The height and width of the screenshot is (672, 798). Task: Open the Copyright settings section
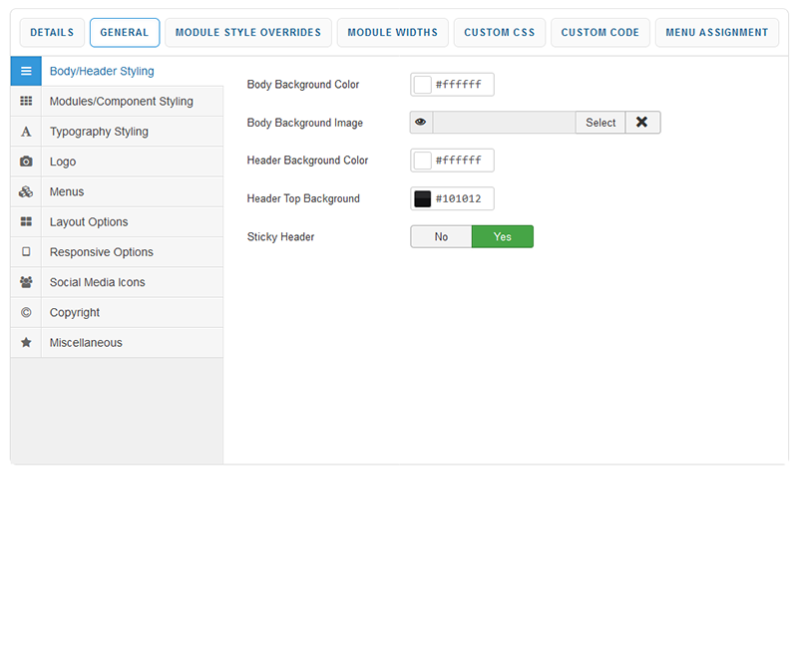(75, 312)
